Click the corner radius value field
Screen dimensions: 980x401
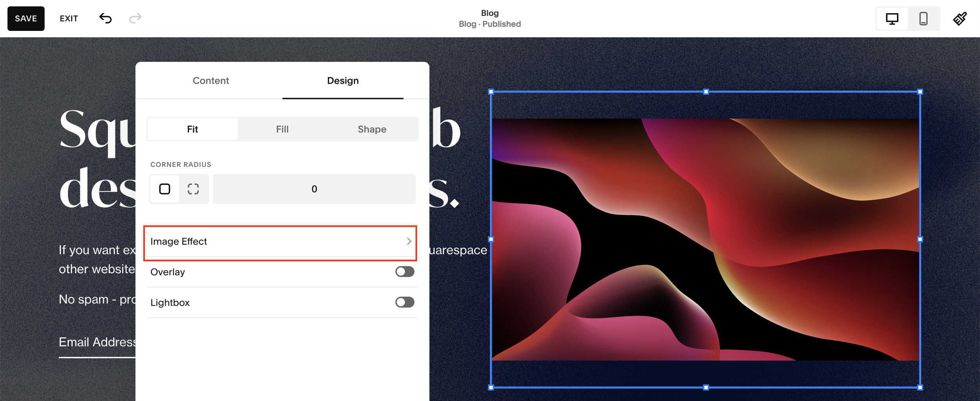point(314,189)
